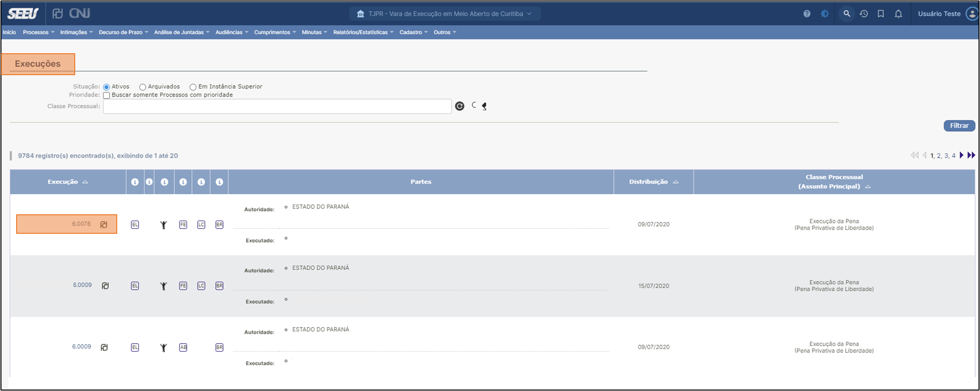Open the Audiências menu
Screen dimensions: 980x391
click(232, 32)
